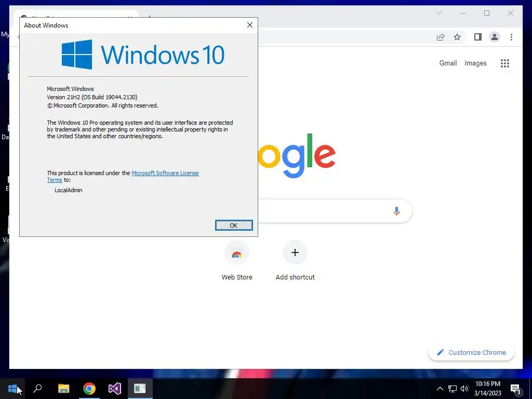Open Visual Studio from taskbar
The height and width of the screenshot is (399, 532).
tap(115, 389)
